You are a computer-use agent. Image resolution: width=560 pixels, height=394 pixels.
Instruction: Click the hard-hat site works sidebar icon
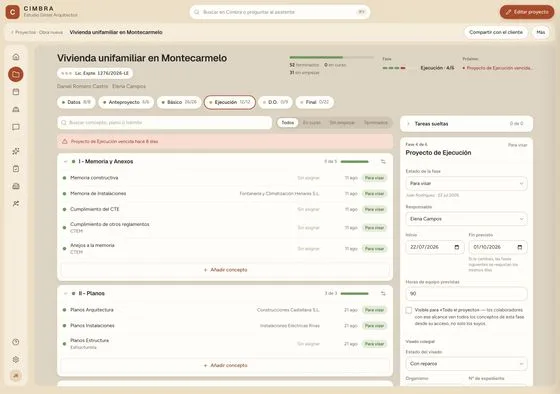[16, 109]
